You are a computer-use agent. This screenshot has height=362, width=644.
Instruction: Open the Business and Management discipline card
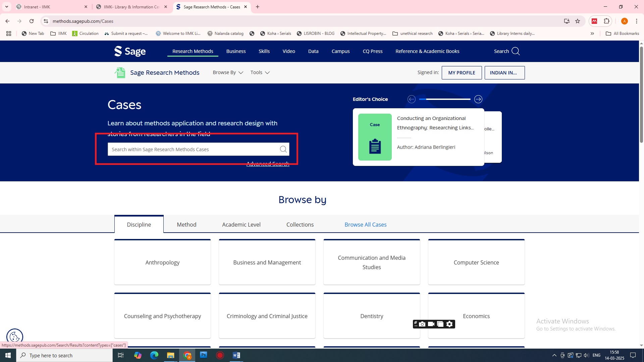point(267,262)
